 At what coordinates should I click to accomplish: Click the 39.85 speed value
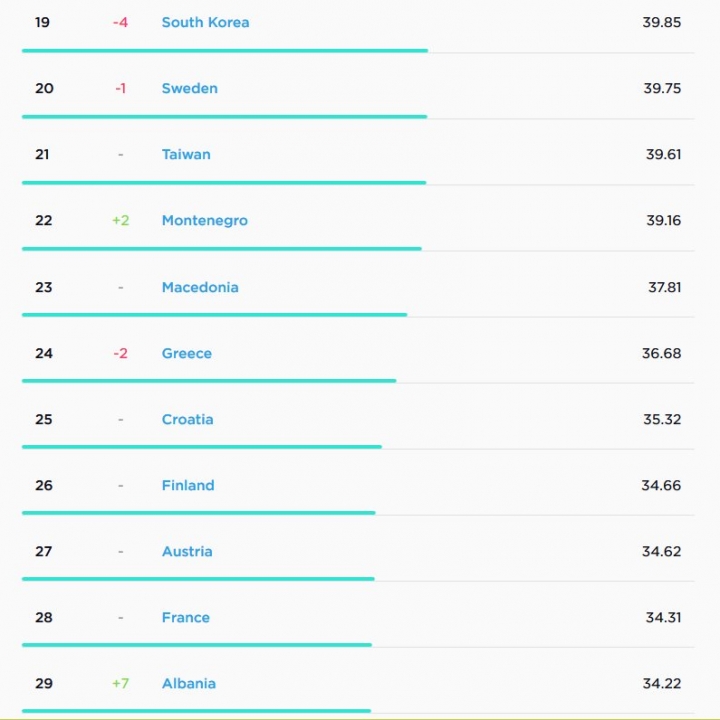tap(661, 22)
